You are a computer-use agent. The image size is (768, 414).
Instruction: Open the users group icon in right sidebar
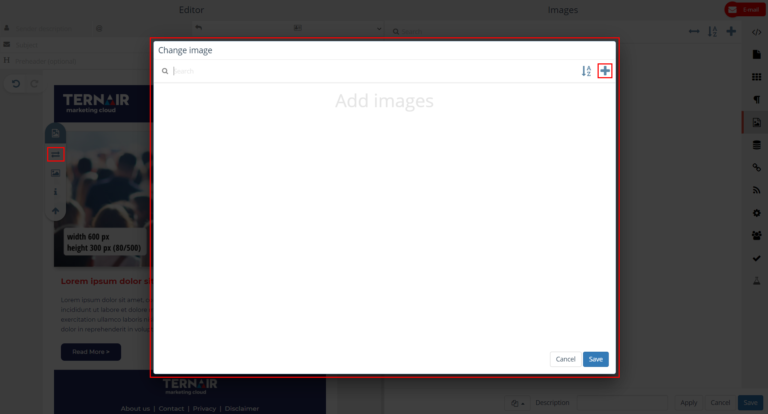point(757,236)
